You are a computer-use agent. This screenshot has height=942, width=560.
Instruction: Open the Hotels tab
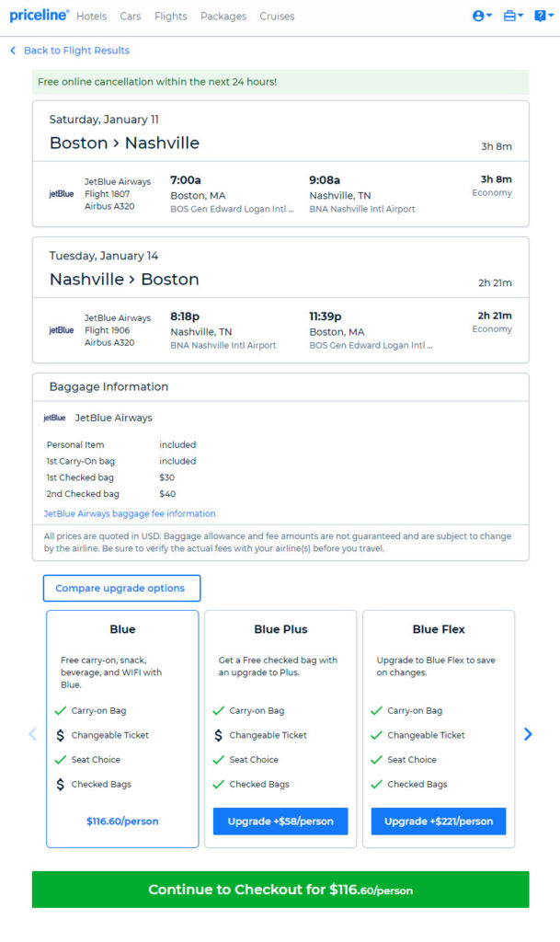91,17
